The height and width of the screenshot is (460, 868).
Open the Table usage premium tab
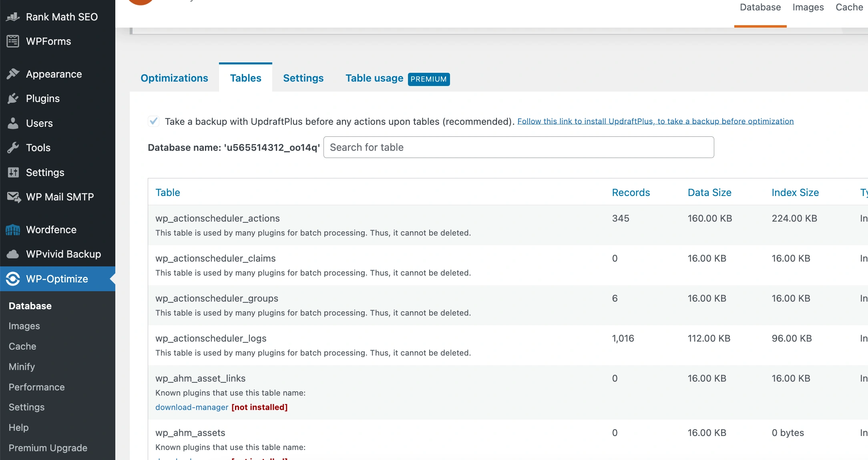[374, 78]
